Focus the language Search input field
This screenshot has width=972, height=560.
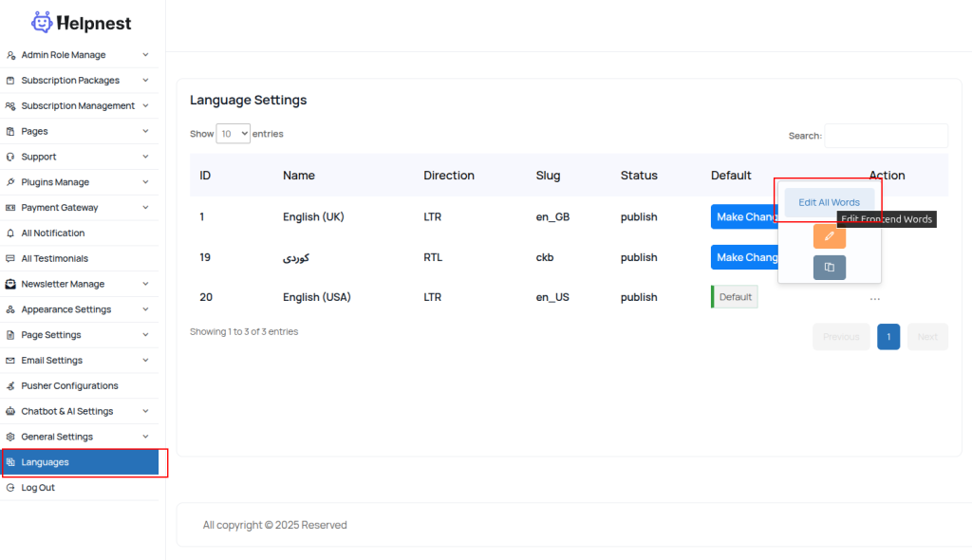click(x=885, y=136)
